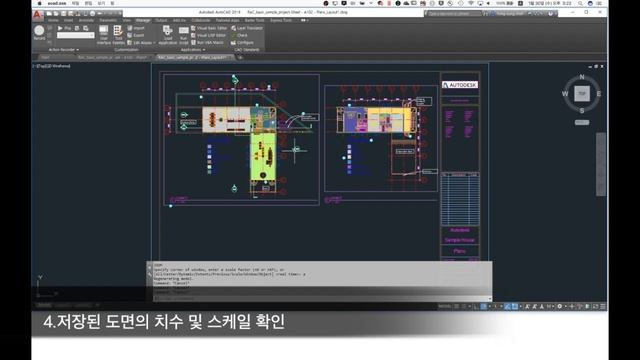The width and height of the screenshot is (640, 360).
Task: Open the User Interface customization
Action: [104, 35]
